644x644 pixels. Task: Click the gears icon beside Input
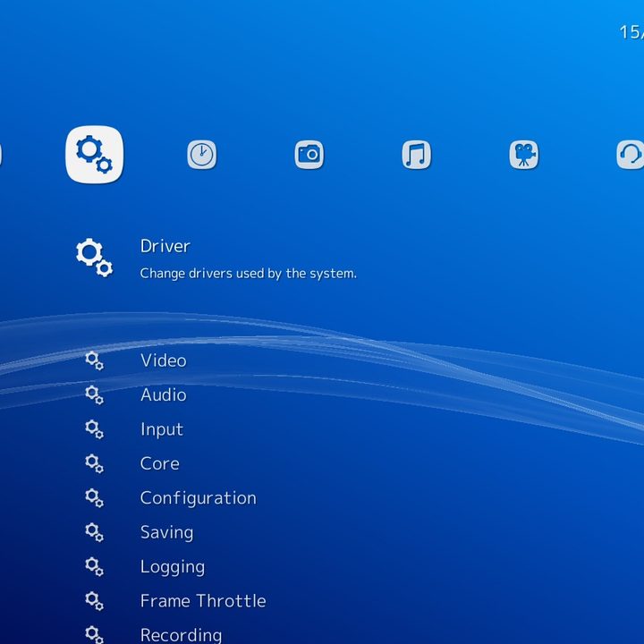pyautogui.click(x=95, y=429)
